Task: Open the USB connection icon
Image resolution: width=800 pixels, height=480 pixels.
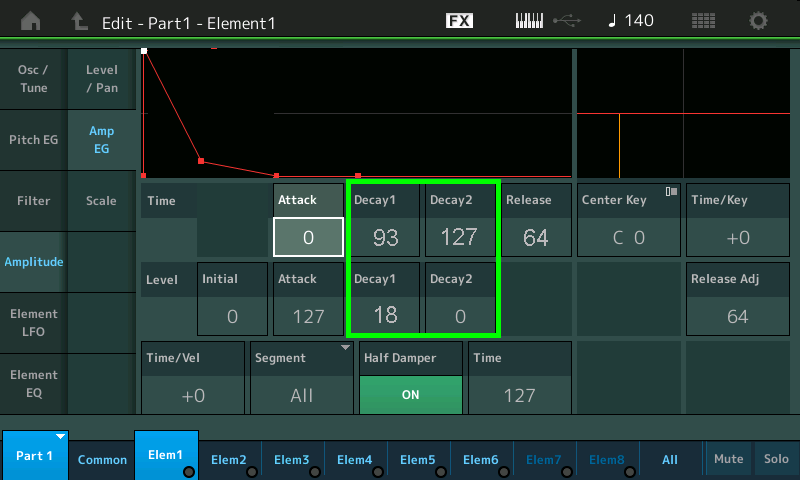Action: coord(567,21)
